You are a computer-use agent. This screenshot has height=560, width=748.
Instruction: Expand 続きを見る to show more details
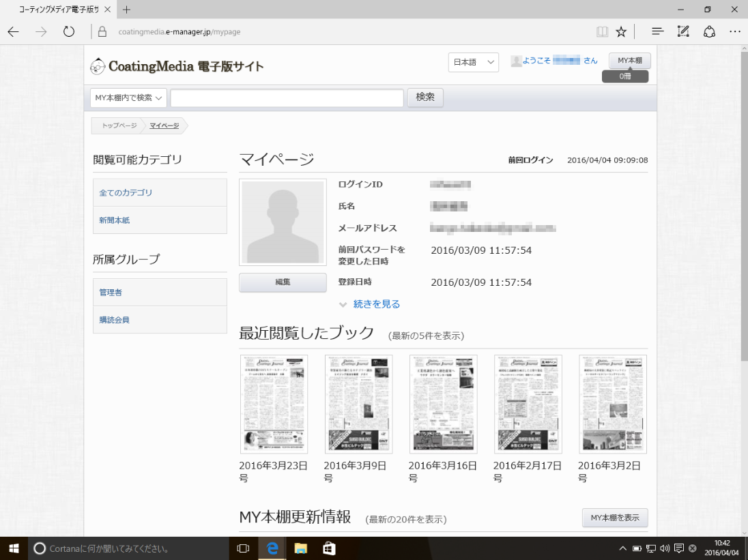pos(376,304)
